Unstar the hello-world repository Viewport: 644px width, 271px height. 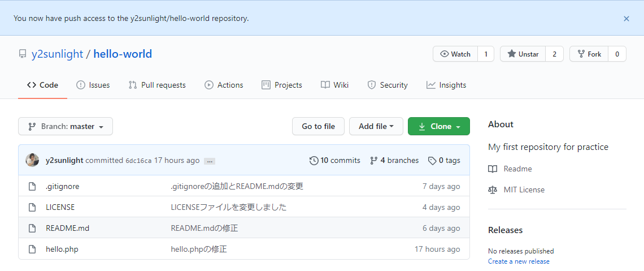[523, 54]
